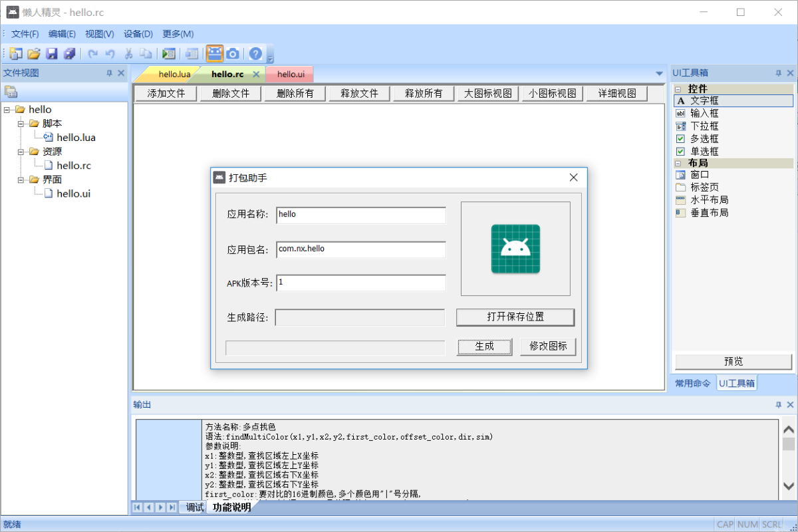Viewport: 798px width, 532px height.
Task: Click 生成 in the 打包助手 dialog
Action: point(485,346)
